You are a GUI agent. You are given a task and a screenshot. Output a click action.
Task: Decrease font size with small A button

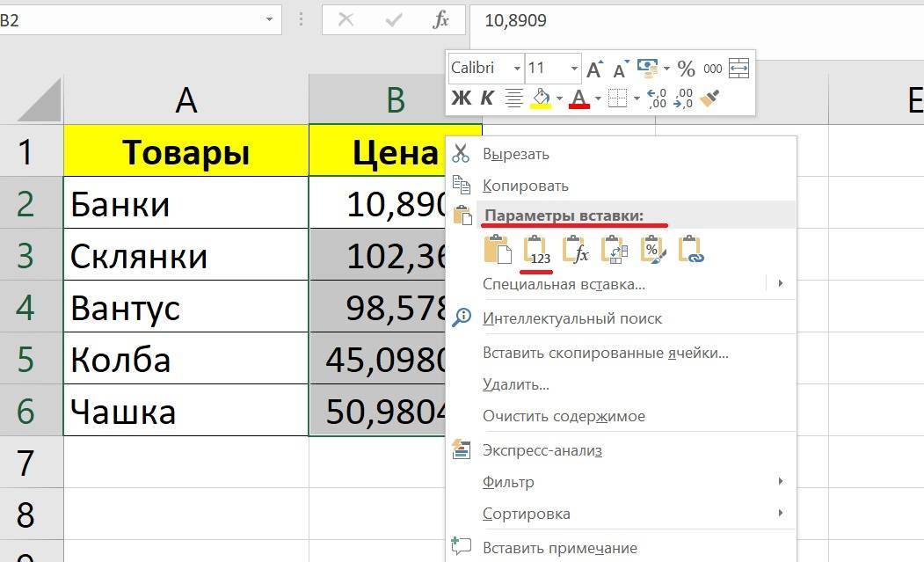621,69
